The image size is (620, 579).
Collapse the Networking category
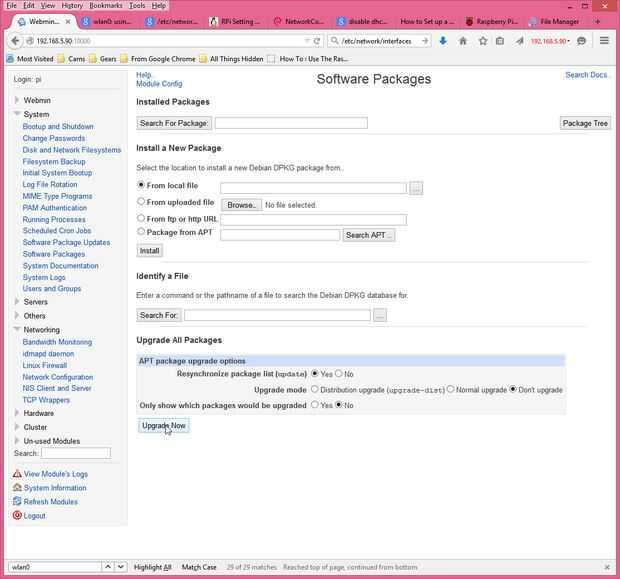pyautogui.click(x=17, y=329)
